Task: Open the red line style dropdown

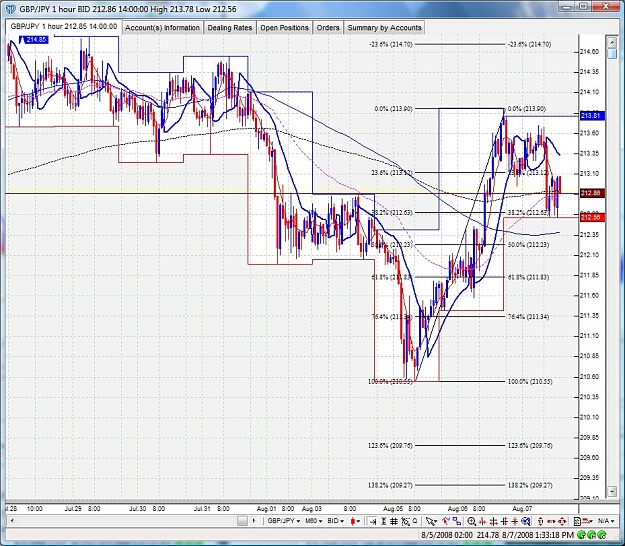Action: click(x=588, y=521)
